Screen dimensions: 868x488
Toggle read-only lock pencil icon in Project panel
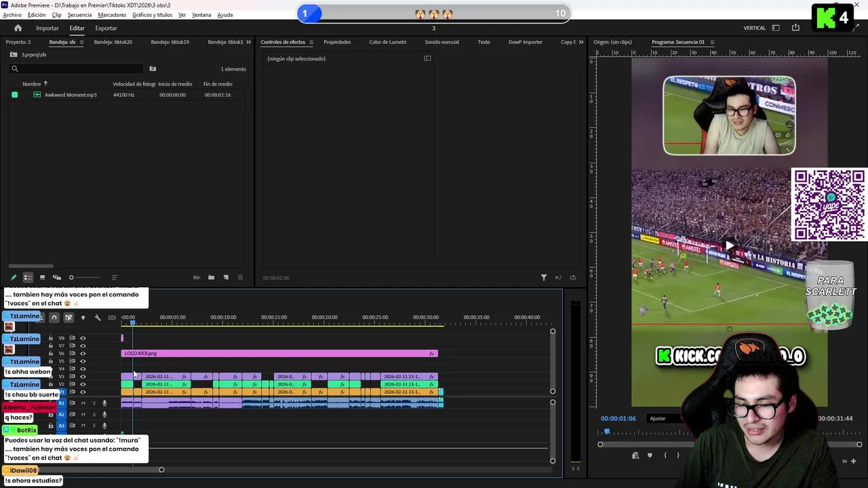point(13,277)
